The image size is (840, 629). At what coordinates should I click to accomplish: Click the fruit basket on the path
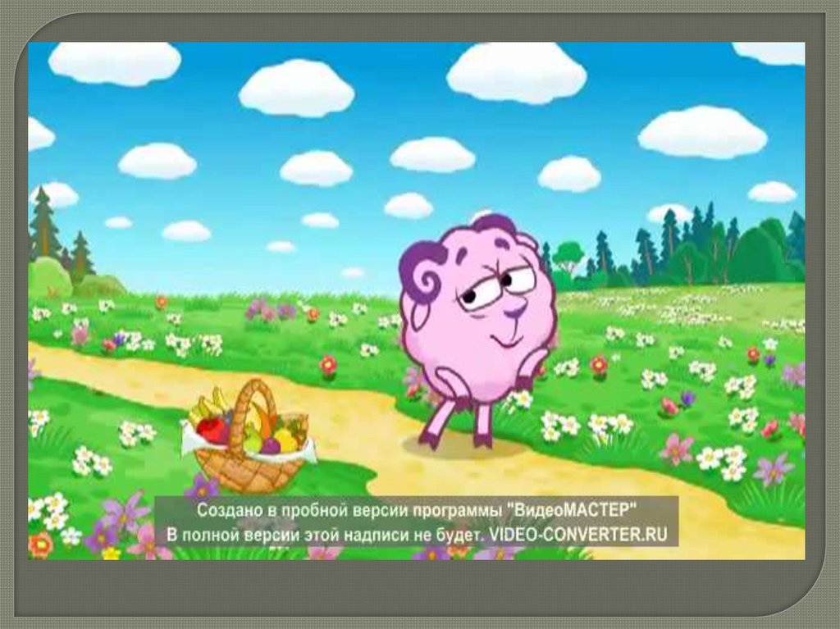(x=249, y=436)
